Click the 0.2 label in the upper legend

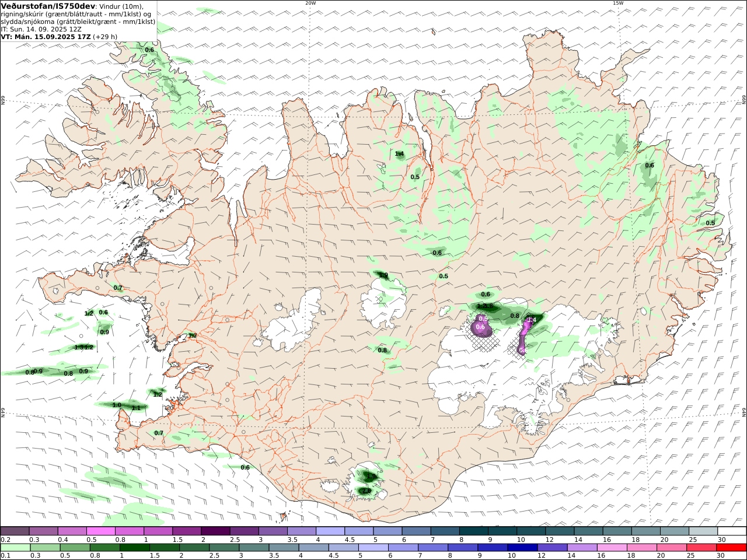click(x=5, y=540)
